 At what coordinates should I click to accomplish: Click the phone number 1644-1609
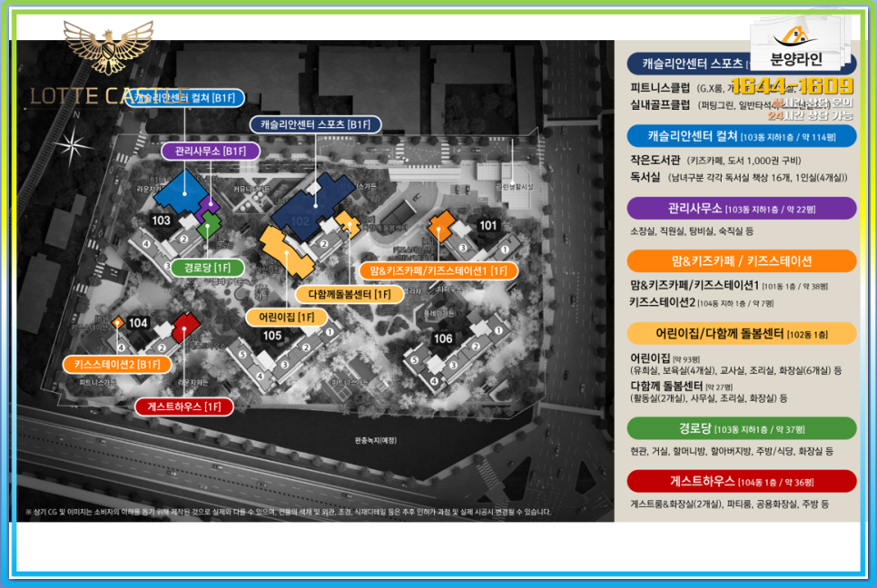(x=792, y=85)
